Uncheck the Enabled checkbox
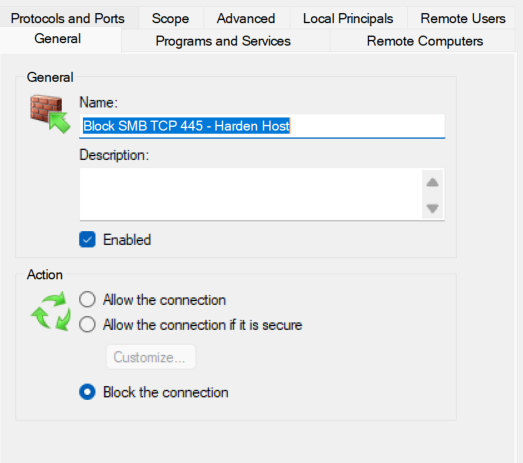This screenshot has width=523, height=463. point(87,240)
